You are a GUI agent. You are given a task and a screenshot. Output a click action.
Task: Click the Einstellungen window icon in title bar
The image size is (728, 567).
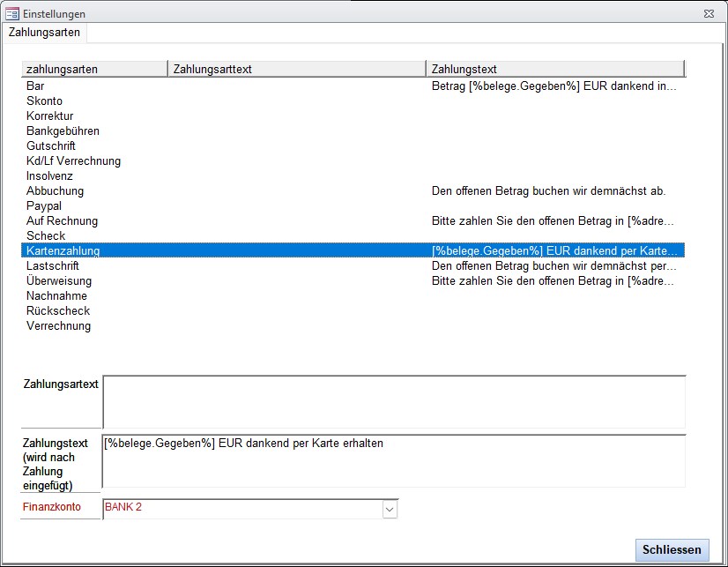point(12,13)
